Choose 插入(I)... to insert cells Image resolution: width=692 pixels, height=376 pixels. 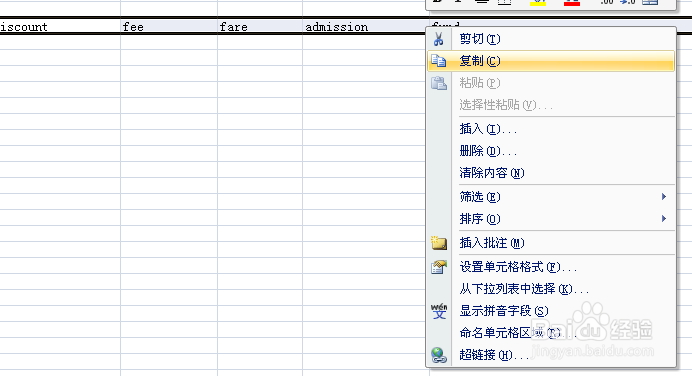pyautogui.click(x=551, y=129)
